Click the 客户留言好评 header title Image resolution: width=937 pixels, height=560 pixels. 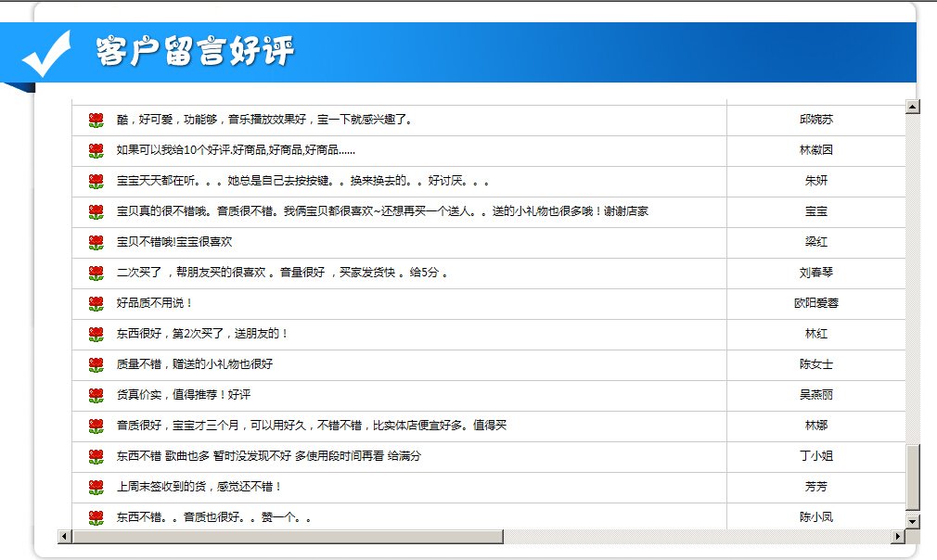(x=195, y=52)
